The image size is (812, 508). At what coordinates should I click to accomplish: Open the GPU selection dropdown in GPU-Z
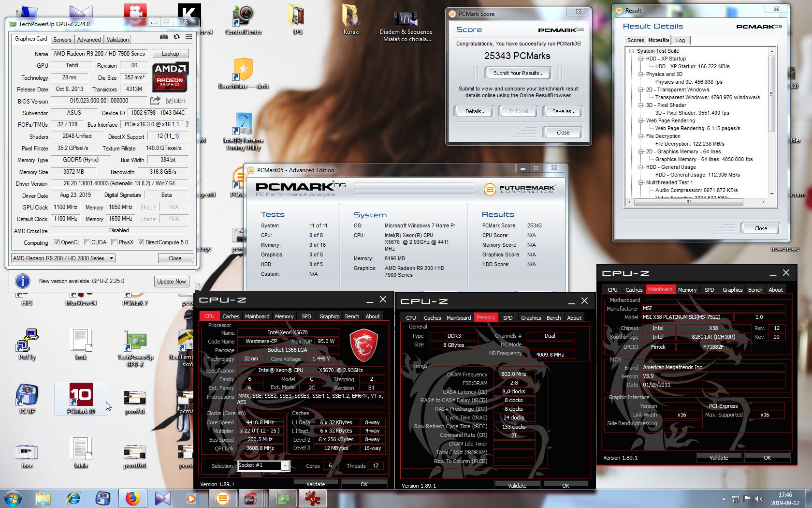click(x=63, y=258)
